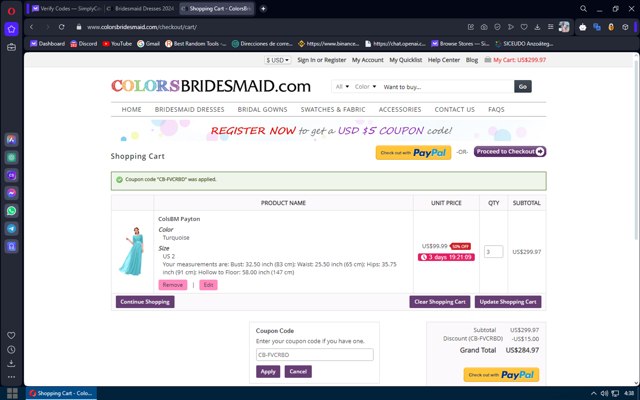Open the CONTACT US menu item
The height and width of the screenshot is (400, 640).
[x=455, y=109]
